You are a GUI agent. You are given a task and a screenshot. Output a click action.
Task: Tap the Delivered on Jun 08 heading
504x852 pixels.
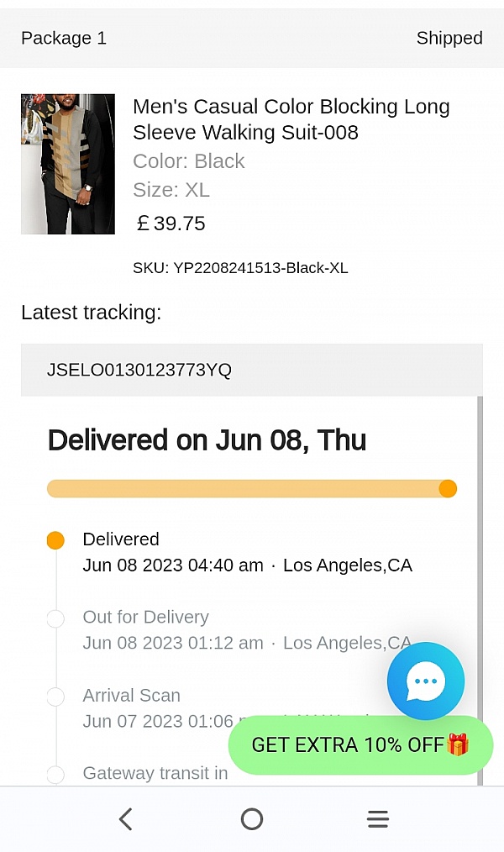[x=207, y=439]
